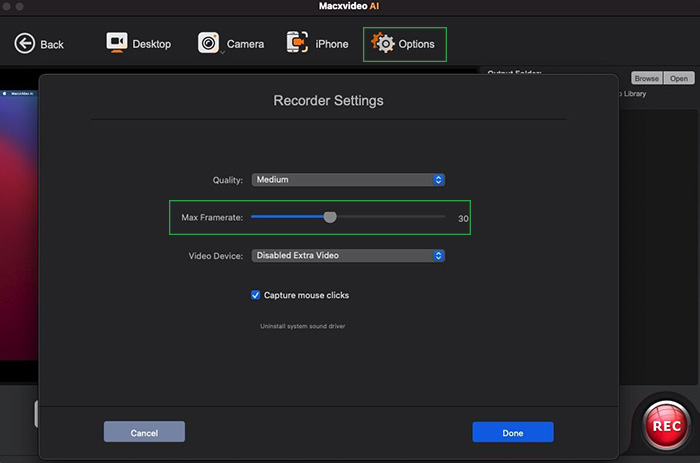
Task: Click the framerate value 30
Action: tap(463, 218)
